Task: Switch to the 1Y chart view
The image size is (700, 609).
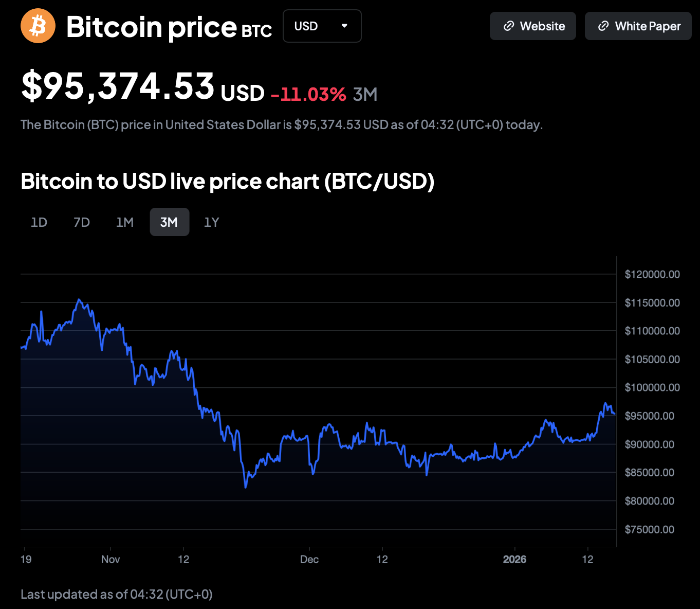Action: 212,222
